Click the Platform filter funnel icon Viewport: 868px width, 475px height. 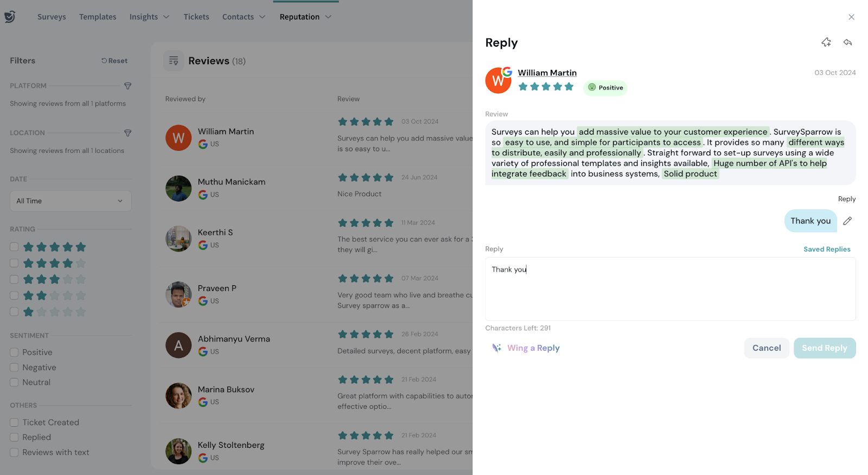tap(128, 86)
